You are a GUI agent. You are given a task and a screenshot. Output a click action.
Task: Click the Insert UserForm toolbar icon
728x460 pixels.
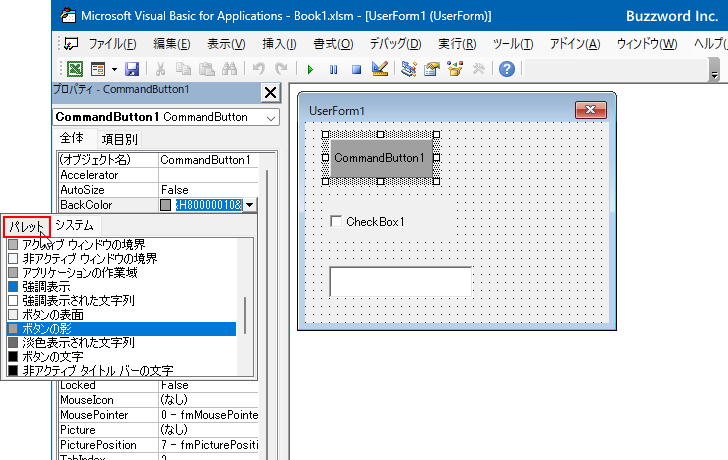point(98,69)
